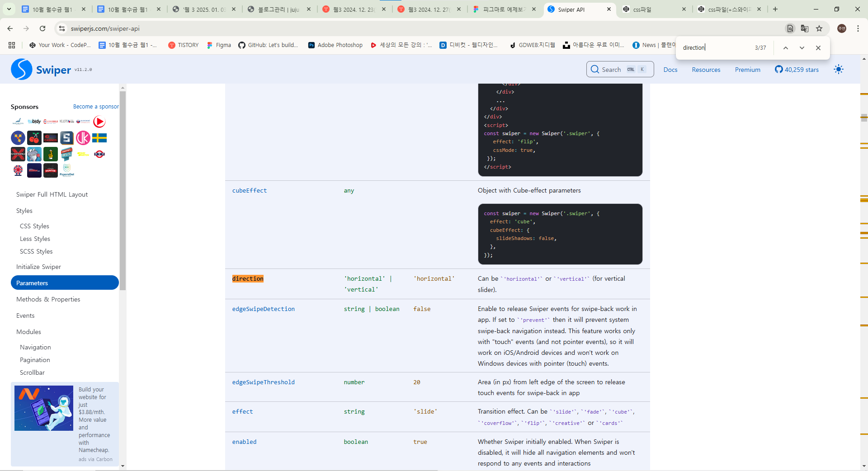This screenshot has height=471, width=868.
Task: Click the pink K sponsor logo
Action: coord(83,138)
